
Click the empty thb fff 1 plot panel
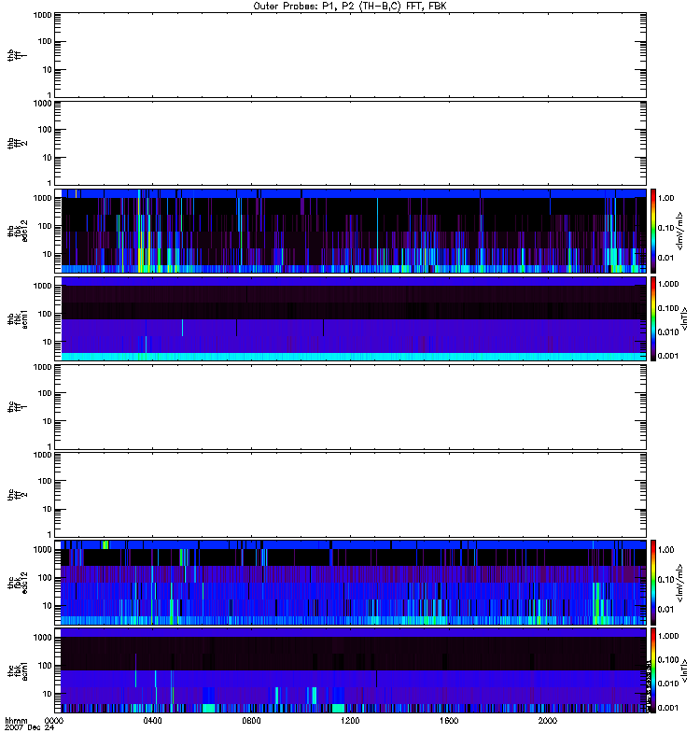[x=351, y=55]
